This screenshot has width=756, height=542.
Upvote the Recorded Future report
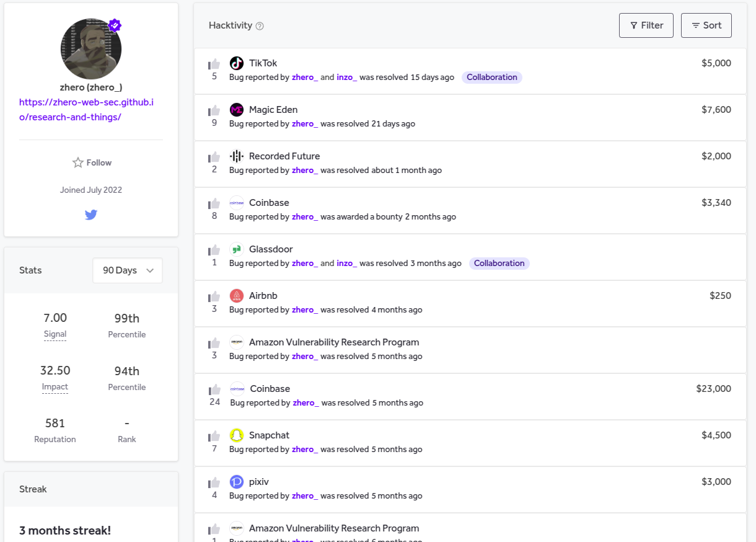214,157
